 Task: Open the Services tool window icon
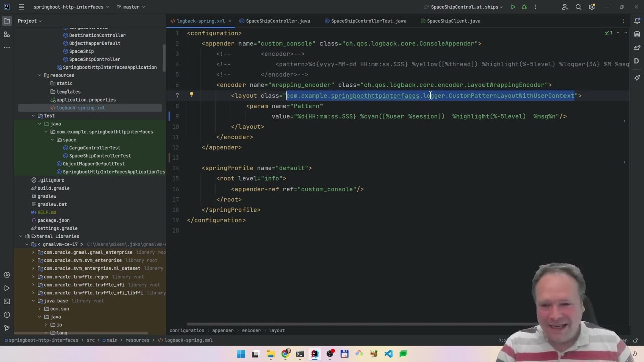pos(7,275)
